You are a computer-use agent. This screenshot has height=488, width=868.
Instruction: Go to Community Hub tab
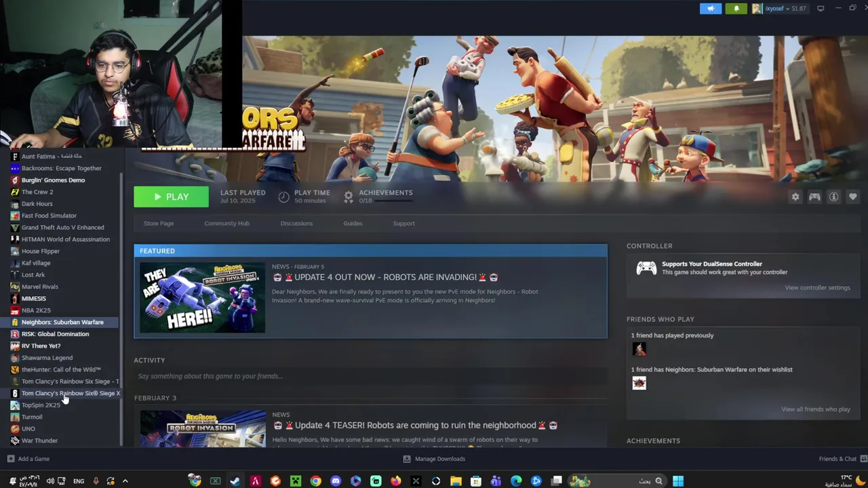[x=226, y=223]
